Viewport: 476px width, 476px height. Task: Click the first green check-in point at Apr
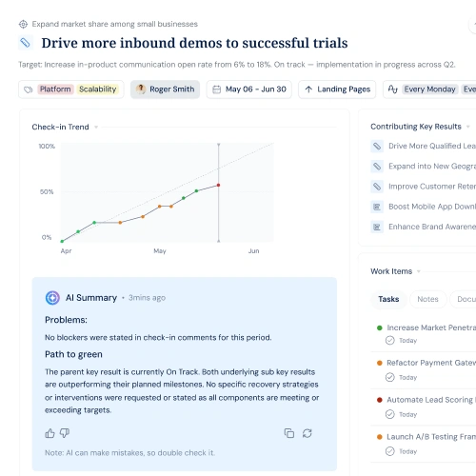62,241
